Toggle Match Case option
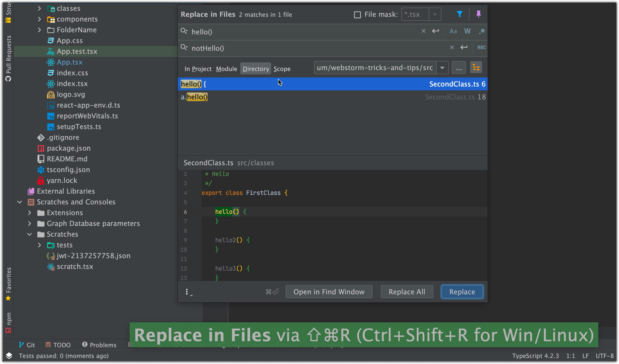The width and height of the screenshot is (619, 364). 453,31
